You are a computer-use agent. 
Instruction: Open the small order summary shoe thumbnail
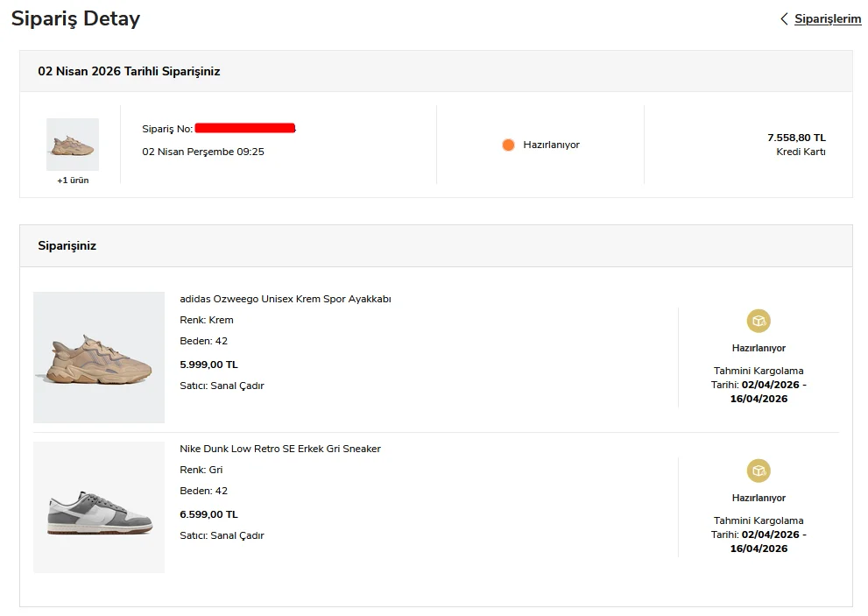(x=73, y=145)
